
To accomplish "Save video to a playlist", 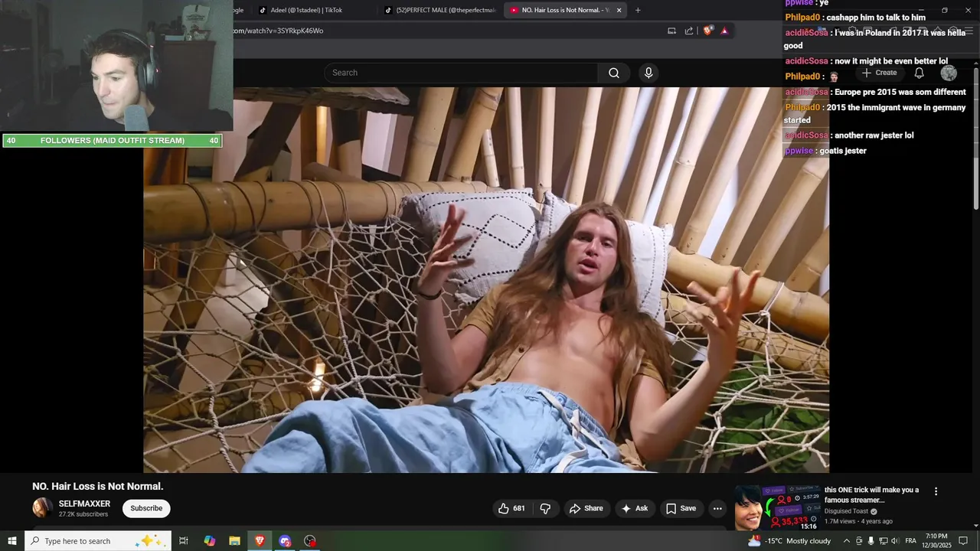I will tap(681, 508).
